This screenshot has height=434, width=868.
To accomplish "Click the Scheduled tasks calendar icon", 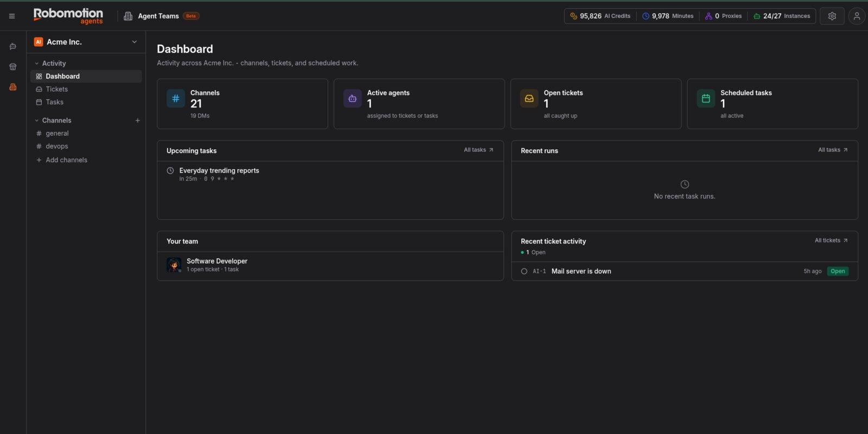I will (x=706, y=98).
